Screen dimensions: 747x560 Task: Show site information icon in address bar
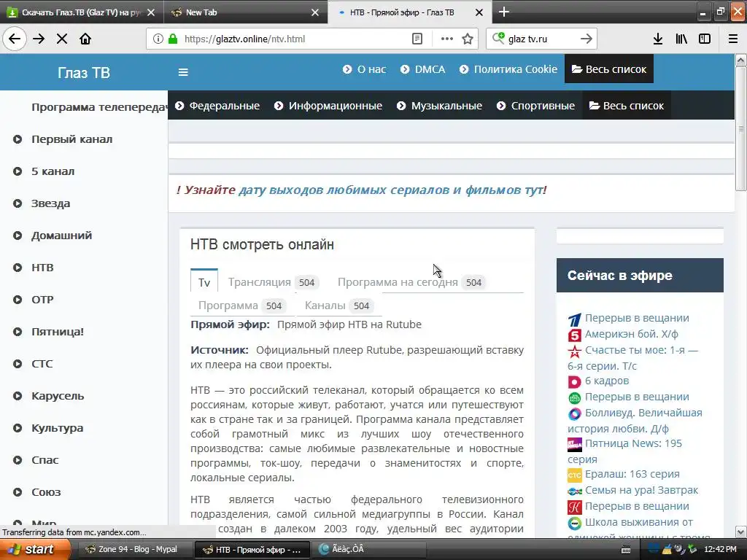pos(158,39)
